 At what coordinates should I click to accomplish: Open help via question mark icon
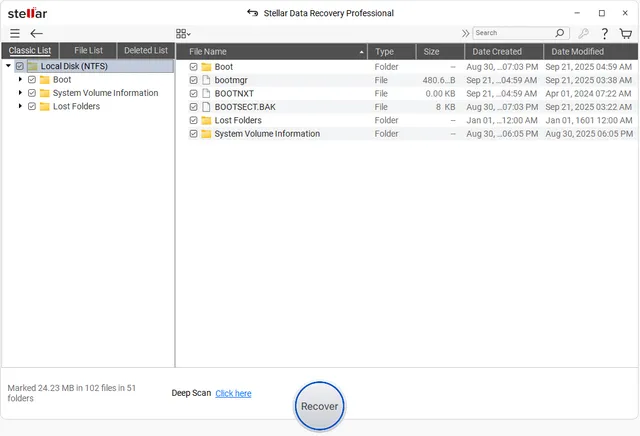coord(604,33)
